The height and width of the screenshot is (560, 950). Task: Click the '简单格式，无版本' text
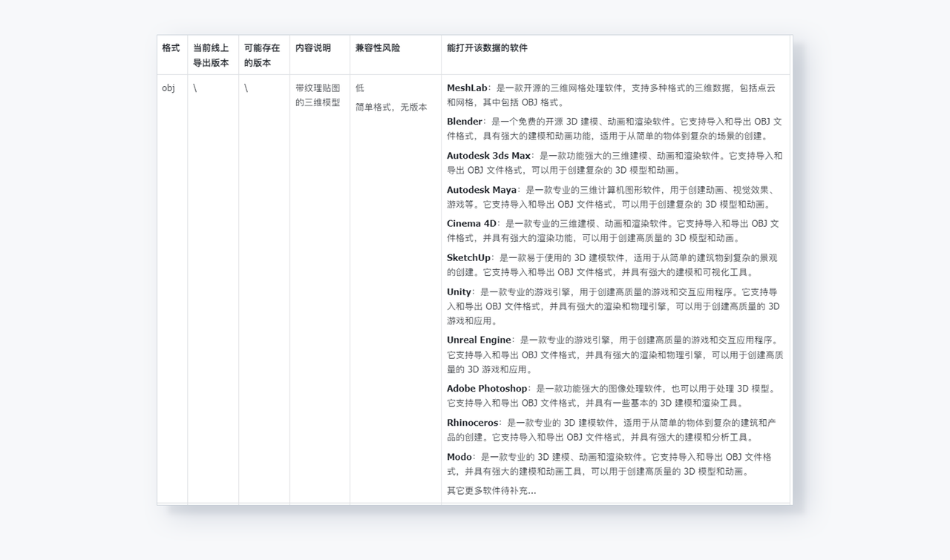tap(391, 107)
